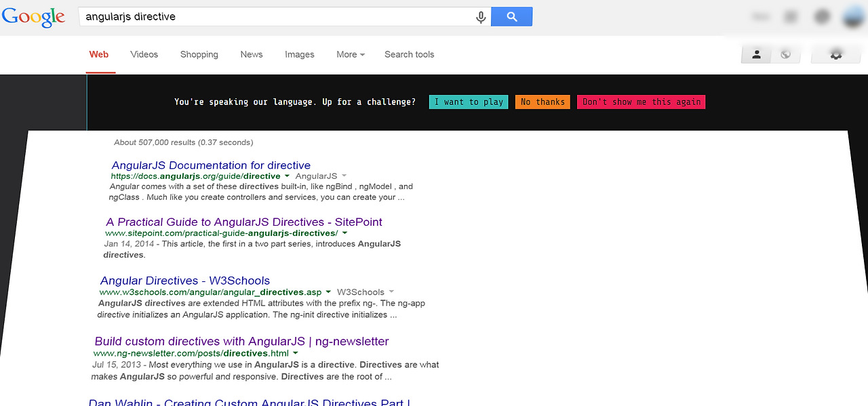Open the gear settings menu

(x=835, y=54)
